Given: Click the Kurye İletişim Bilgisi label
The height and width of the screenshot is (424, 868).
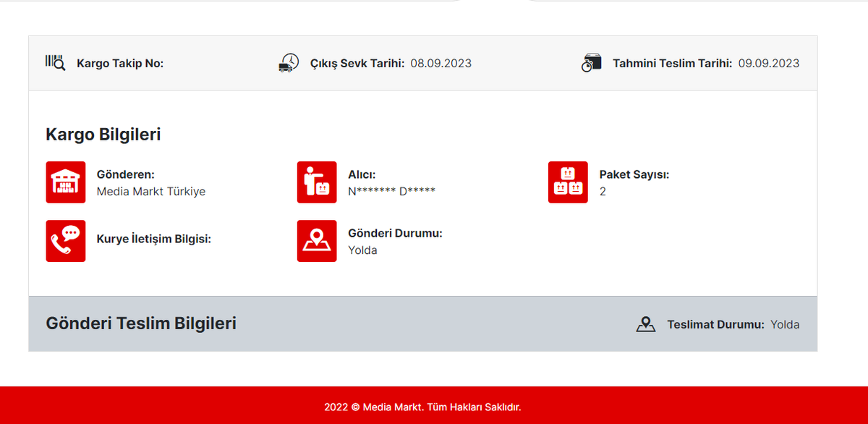Looking at the screenshot, I should 154,239.
